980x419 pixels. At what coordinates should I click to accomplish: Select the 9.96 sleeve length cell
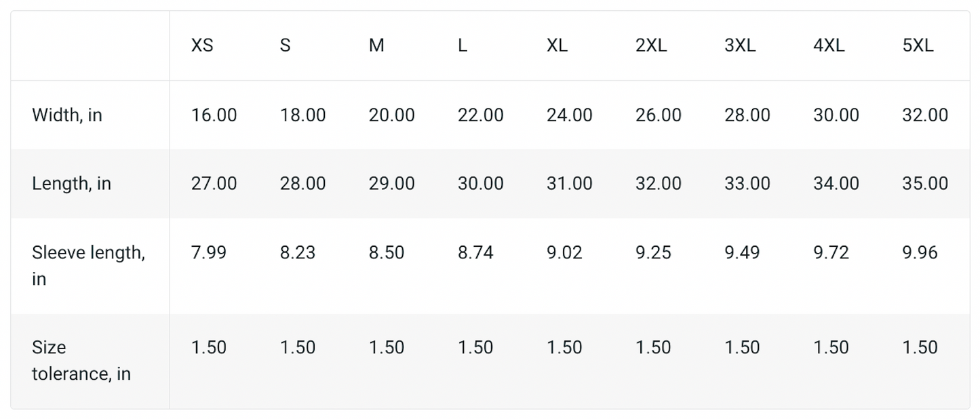point(920,253)
